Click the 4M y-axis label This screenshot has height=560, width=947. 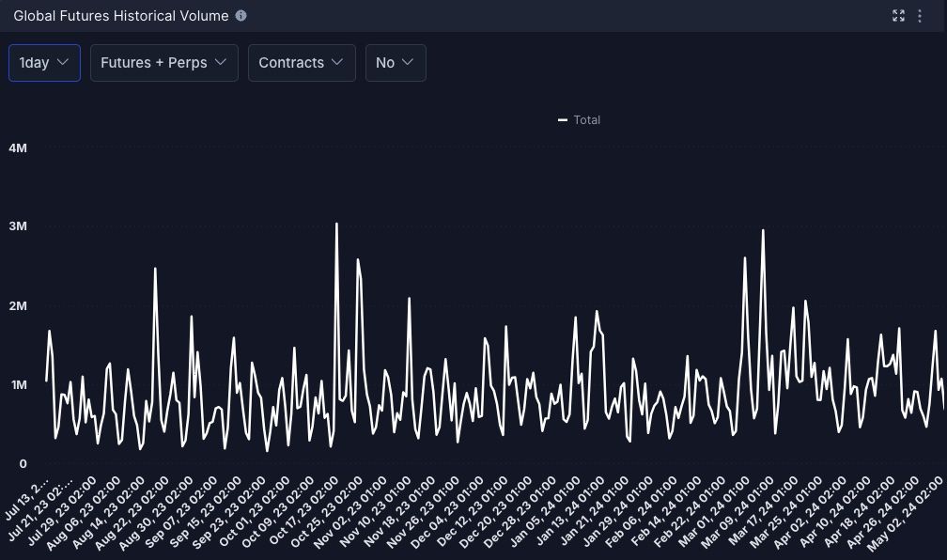point(17,148)
